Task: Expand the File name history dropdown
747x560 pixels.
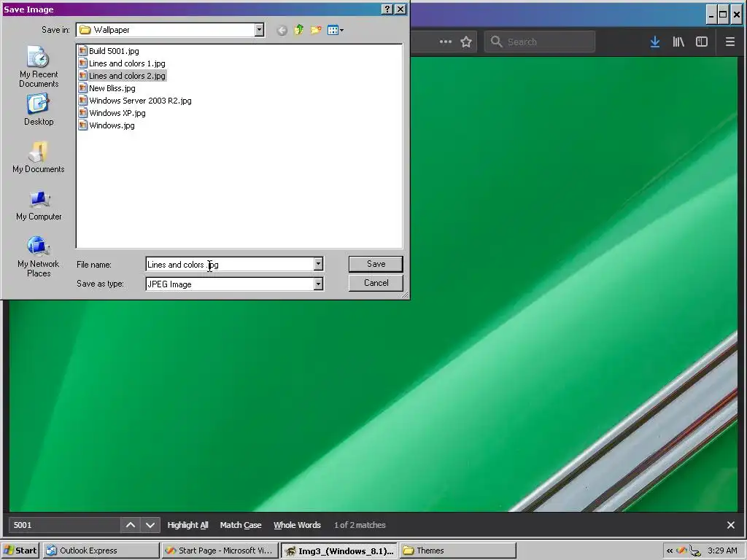Action: coord(318,264)
